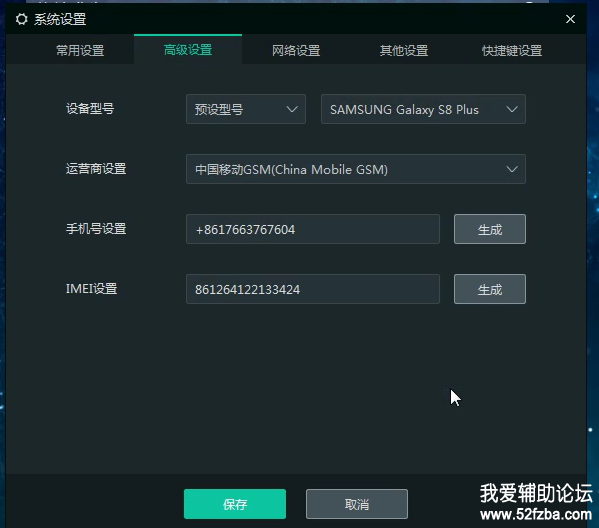Viewport: 599px width, 528px height.
Task: Close the 系统设置 dialog with X
Action: pos(570,19)
